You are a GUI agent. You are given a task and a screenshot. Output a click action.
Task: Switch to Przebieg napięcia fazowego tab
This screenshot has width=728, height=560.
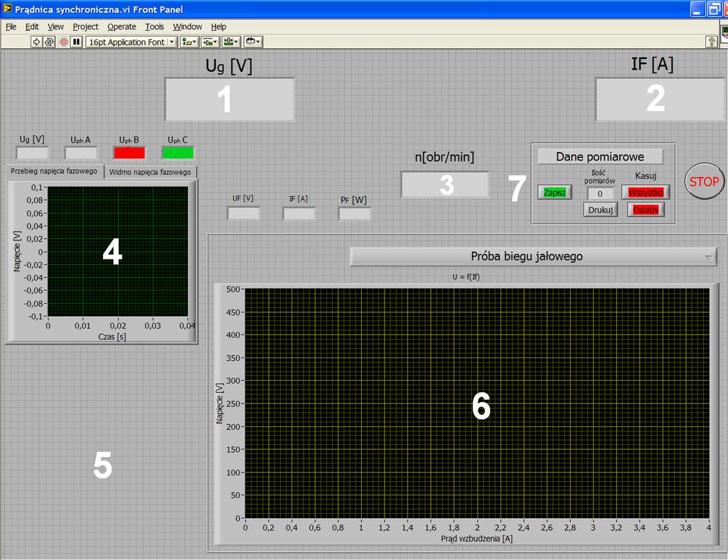point(54,171)
